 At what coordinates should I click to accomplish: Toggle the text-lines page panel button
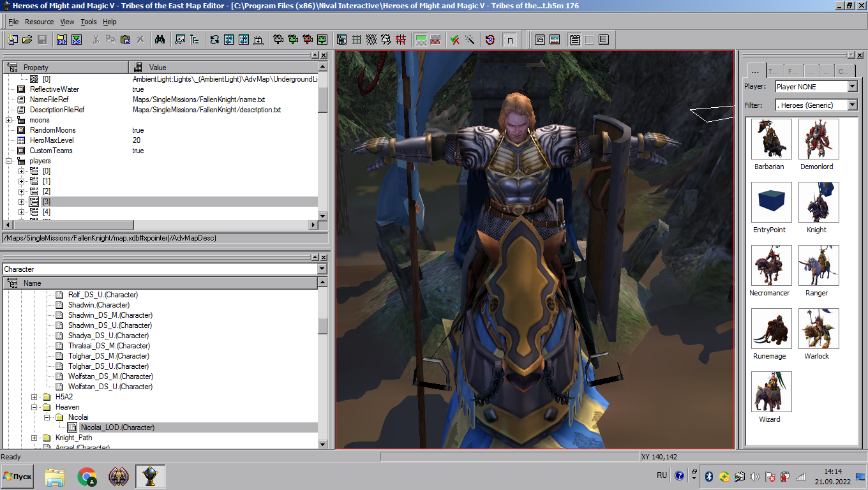[604, 40]
